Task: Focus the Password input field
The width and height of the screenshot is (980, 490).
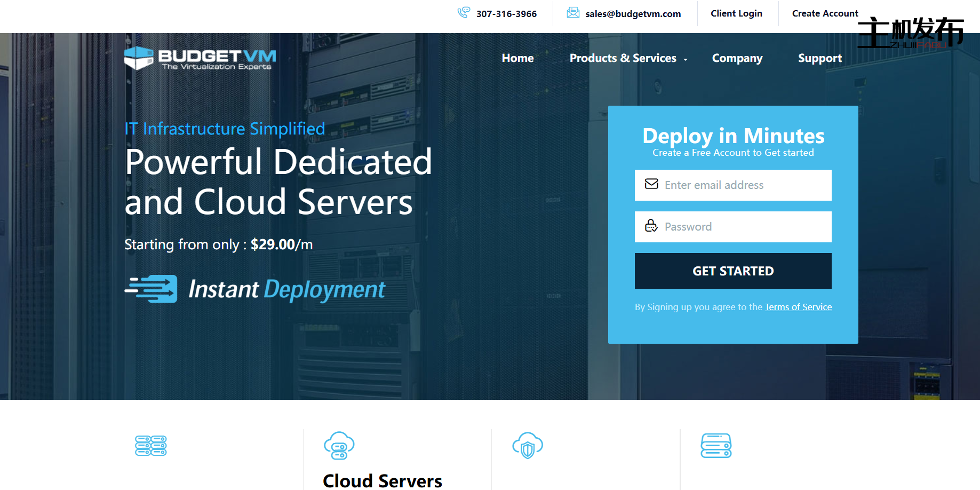Action: 742,227
